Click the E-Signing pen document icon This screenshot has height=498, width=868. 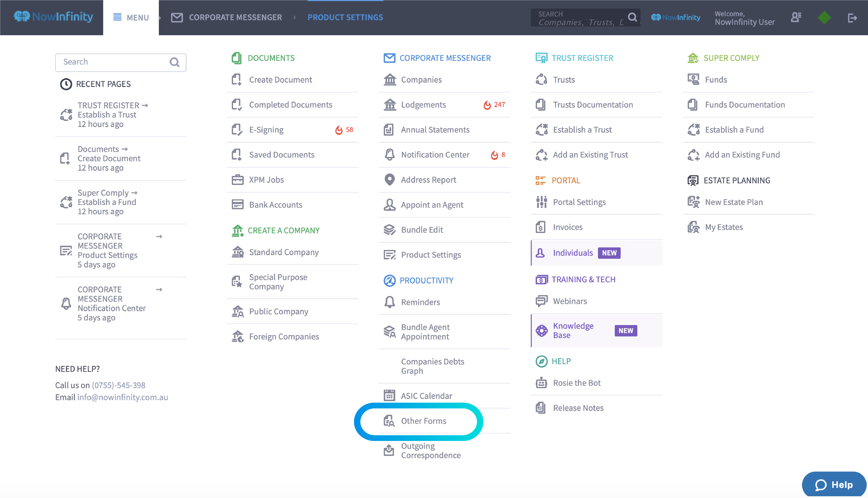tap(237, 130)
